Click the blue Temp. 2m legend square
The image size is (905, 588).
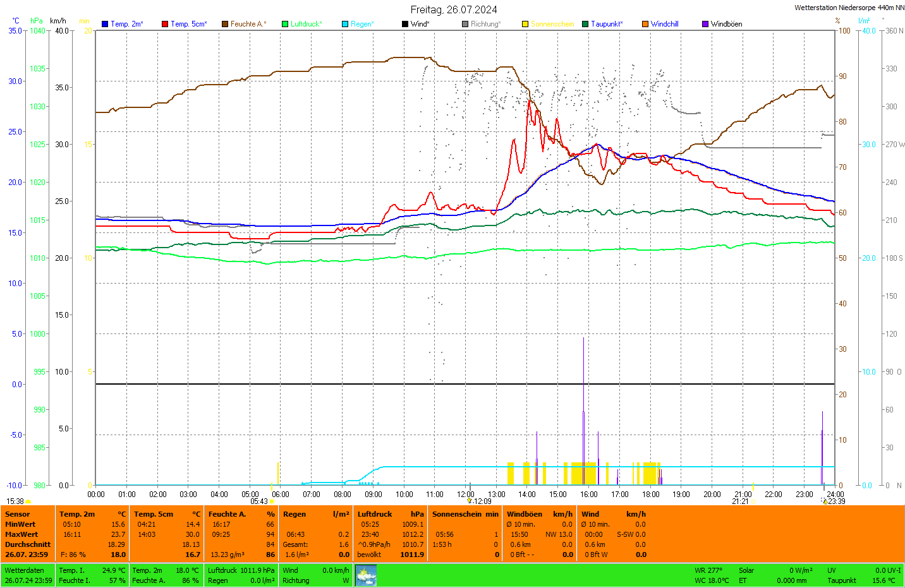point(105,24)
